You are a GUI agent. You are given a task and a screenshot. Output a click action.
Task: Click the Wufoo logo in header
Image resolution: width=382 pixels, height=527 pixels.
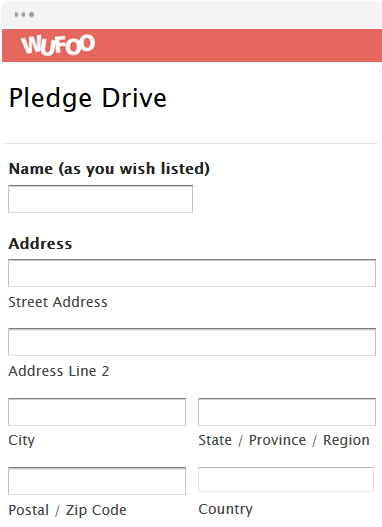coord(58,44)
